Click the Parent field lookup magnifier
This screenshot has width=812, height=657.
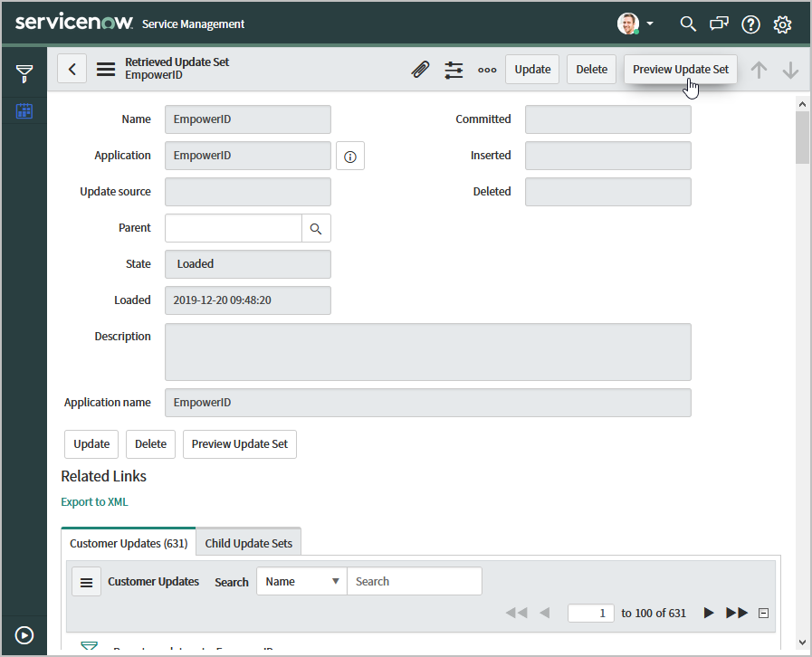point(316,228)
